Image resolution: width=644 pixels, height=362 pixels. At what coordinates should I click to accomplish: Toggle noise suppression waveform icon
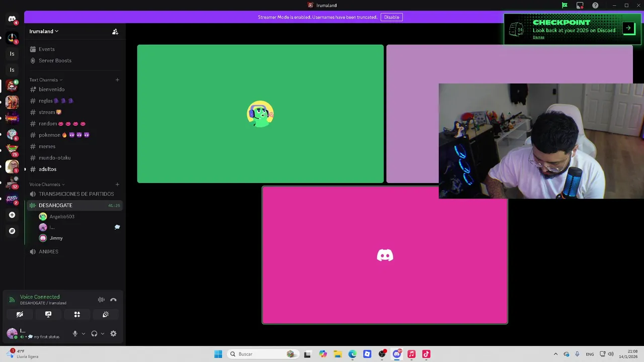101,300
